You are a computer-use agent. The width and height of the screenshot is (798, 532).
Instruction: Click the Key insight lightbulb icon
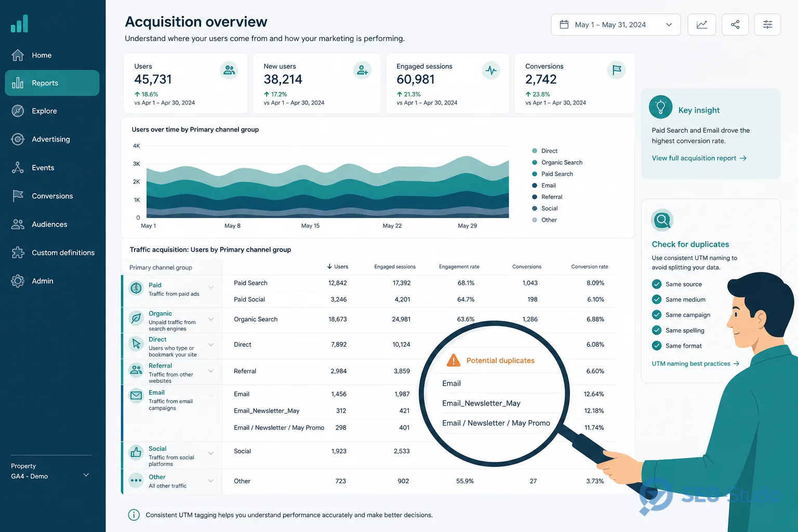pos(661,108)
